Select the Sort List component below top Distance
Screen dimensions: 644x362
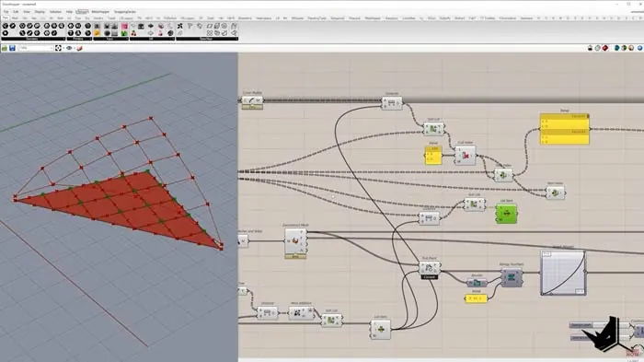click(433, 129)
